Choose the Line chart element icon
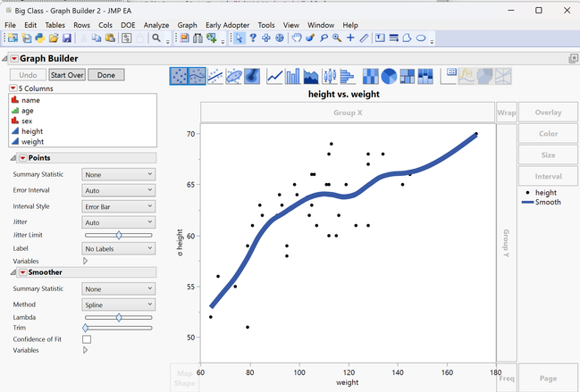The height and width of the screenshot is (392, 580). [x=275, y=76]
